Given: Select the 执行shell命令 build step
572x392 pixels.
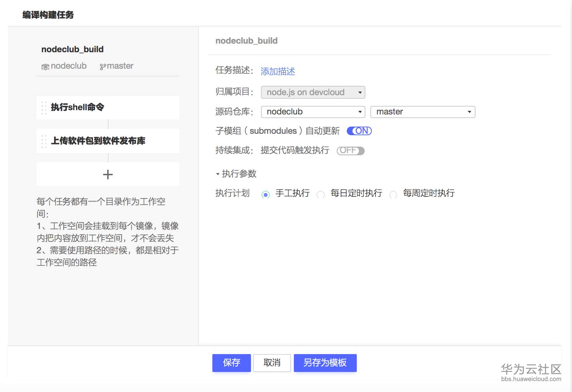Looking at the screenshot, I should click(x=108, y=107).
